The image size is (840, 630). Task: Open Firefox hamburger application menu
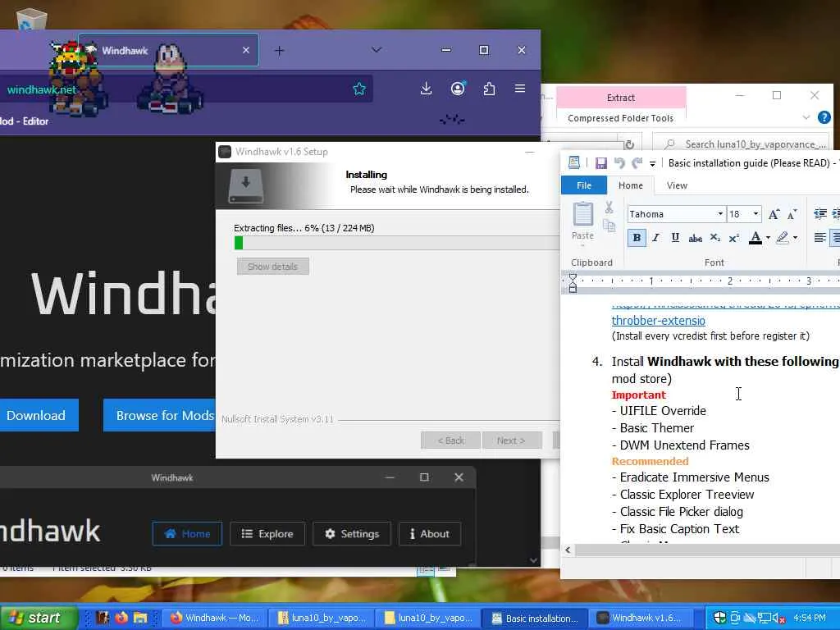point(519,89)
